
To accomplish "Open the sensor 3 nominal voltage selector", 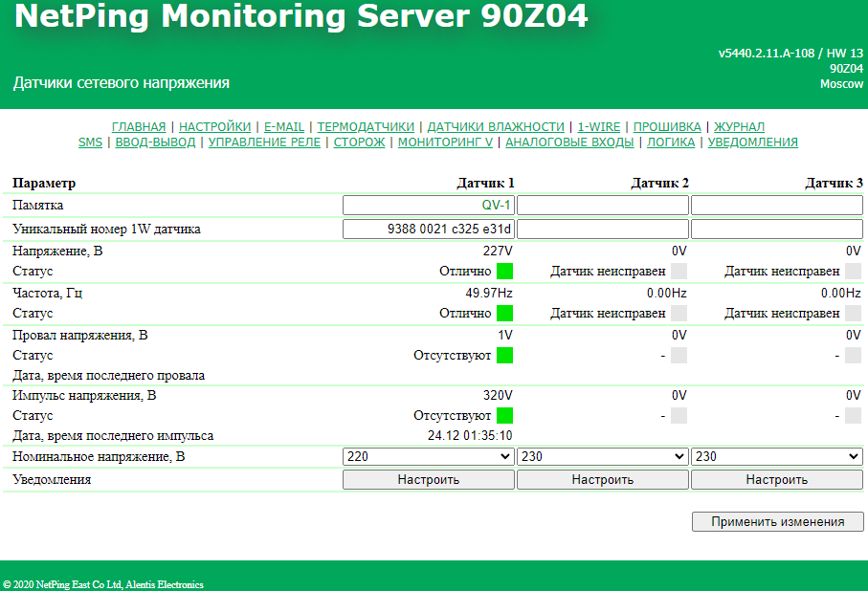I will [776, 457].
